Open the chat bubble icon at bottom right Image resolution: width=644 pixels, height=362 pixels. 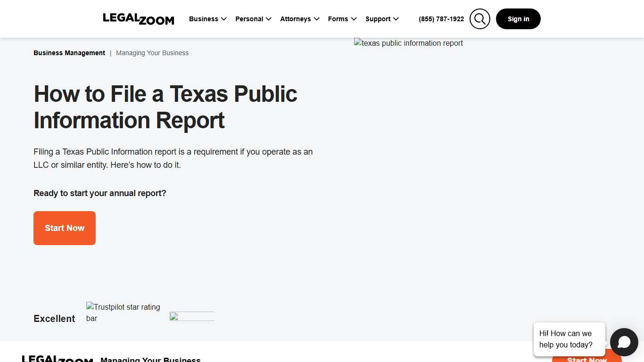[624, 342]
